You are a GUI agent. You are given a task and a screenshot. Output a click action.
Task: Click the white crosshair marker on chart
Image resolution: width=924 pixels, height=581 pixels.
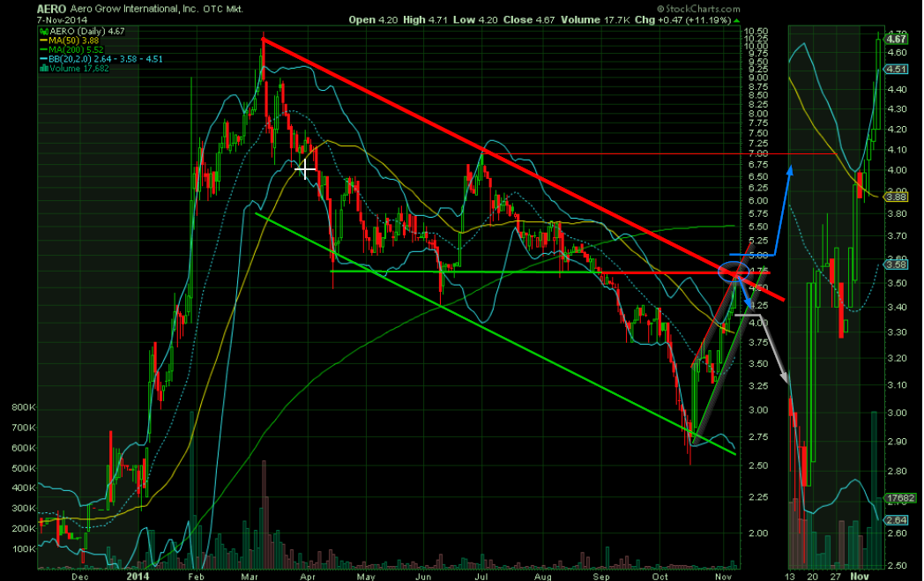(x=306, y=169)
